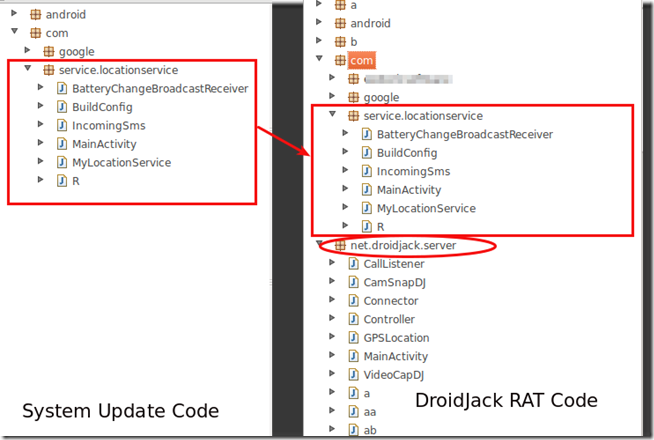Select IncomingSms label in System Update tree
Image resolution: width=654 pixels, height=440 pixels.
(109, 126)
